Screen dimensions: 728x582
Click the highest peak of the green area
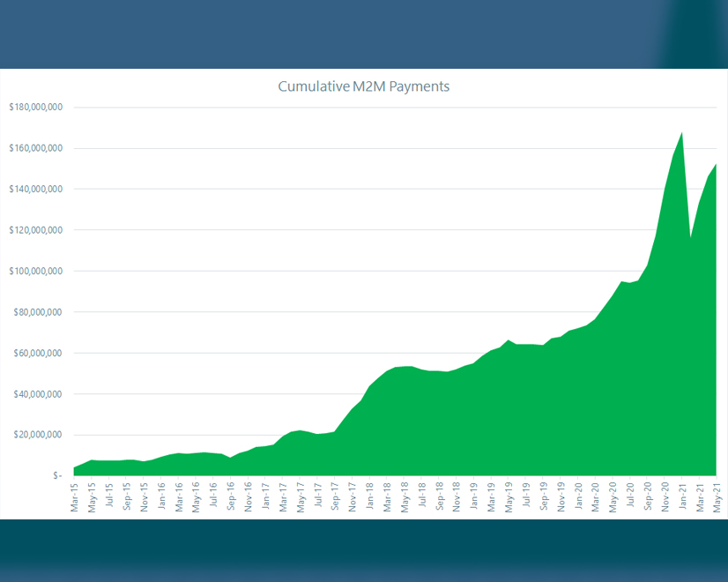click(681, 135)
